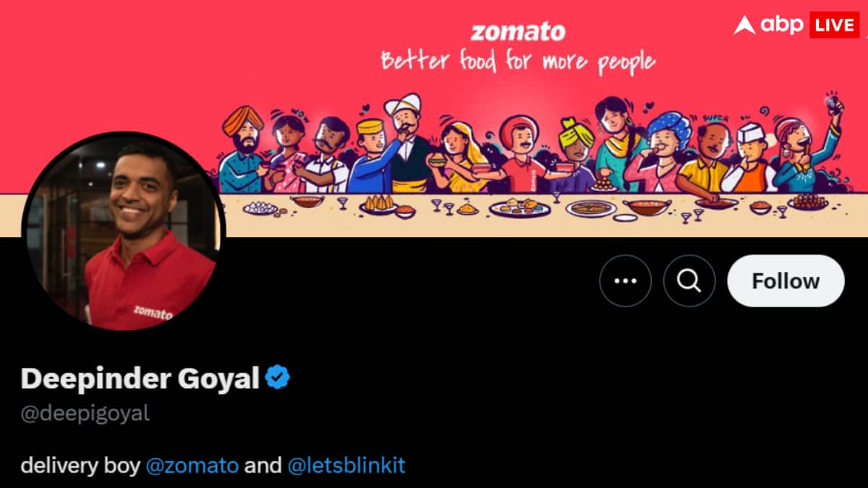Click the search magnifier icon on profile

[689, 281]
